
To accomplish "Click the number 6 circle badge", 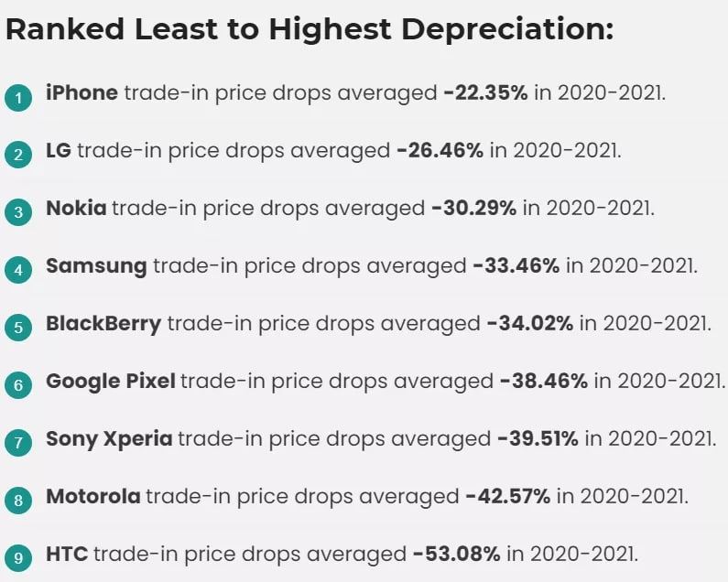I will tap(17, 385).
